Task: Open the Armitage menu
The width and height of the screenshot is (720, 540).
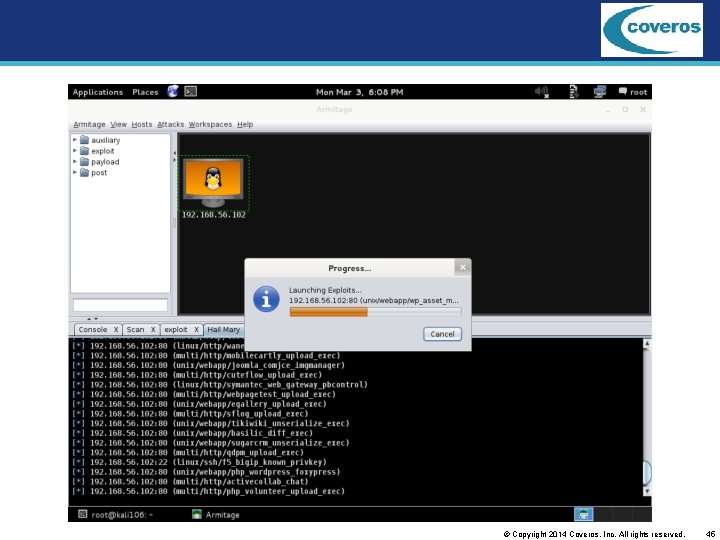Action: [89, 124]
